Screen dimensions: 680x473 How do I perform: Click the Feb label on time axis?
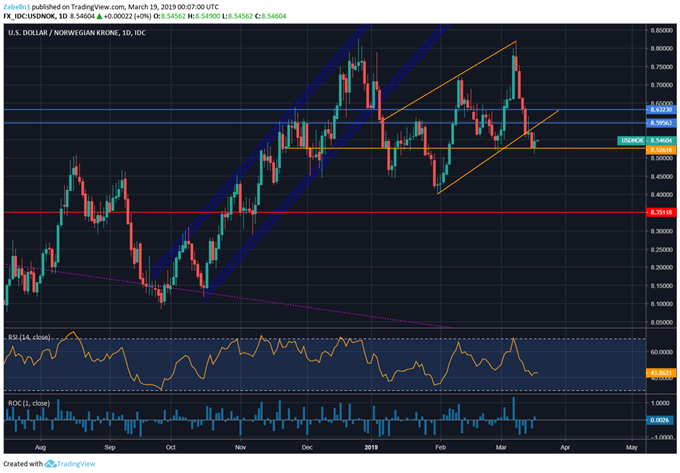441,447
